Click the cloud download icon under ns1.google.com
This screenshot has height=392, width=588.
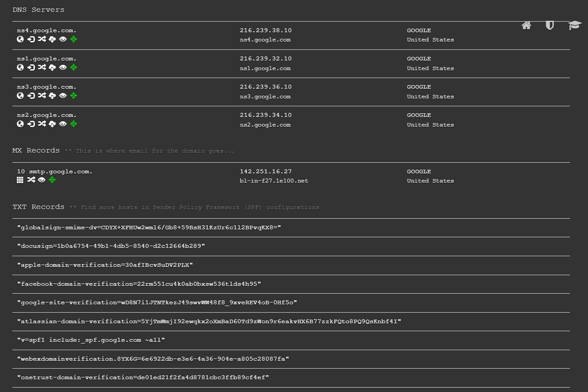[52, 67]
